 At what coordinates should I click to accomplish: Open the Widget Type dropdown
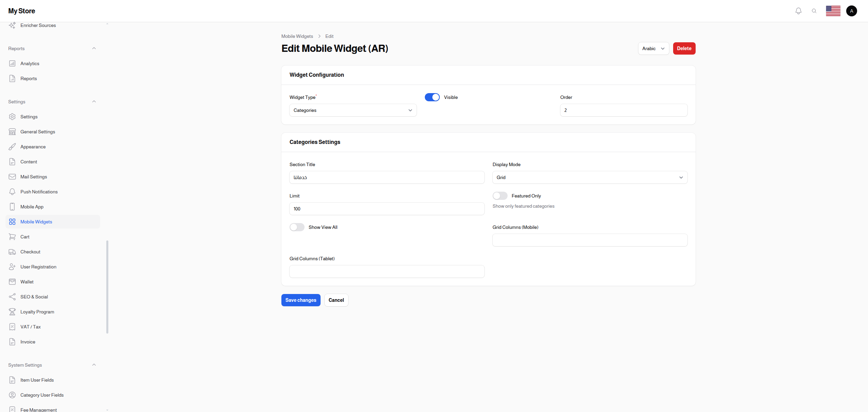[353, 110]
